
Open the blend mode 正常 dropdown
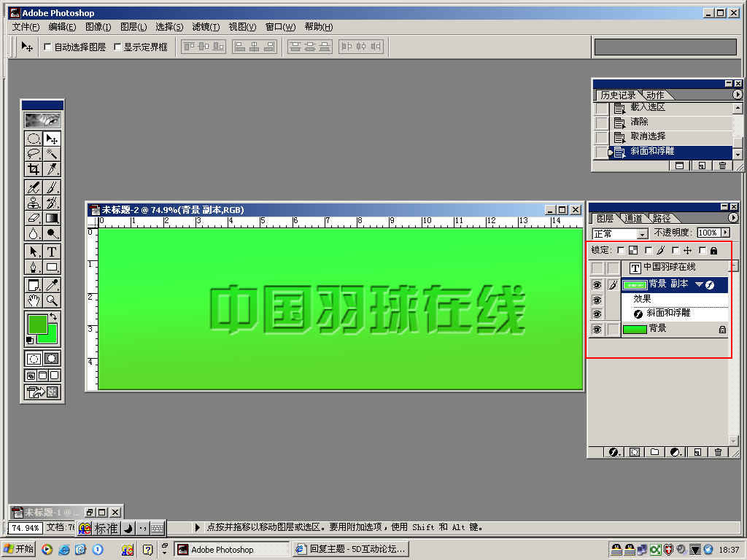(643, 234)
